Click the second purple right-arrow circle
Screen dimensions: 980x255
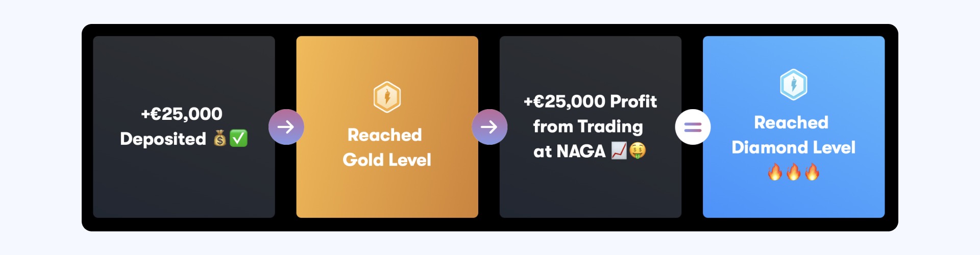pos(489,127)
